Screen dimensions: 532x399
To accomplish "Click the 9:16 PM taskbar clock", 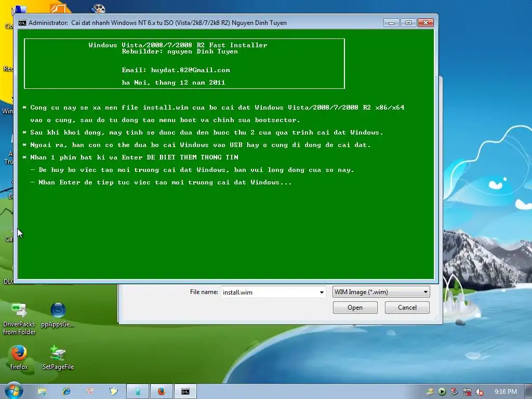I will click(x=506, y=392).
